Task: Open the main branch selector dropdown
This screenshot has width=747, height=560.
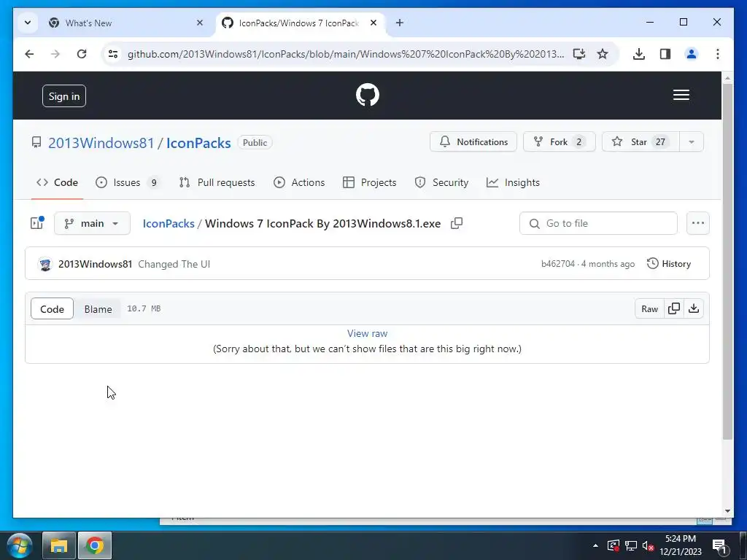Action: pyautogui.click(x=92, y=223)
